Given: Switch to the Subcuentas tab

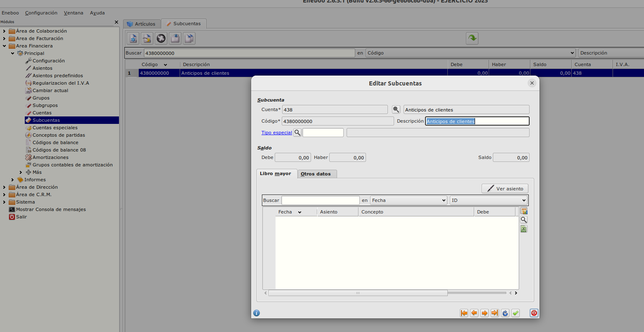Looking at the screenshot, I should pos(183,24).
